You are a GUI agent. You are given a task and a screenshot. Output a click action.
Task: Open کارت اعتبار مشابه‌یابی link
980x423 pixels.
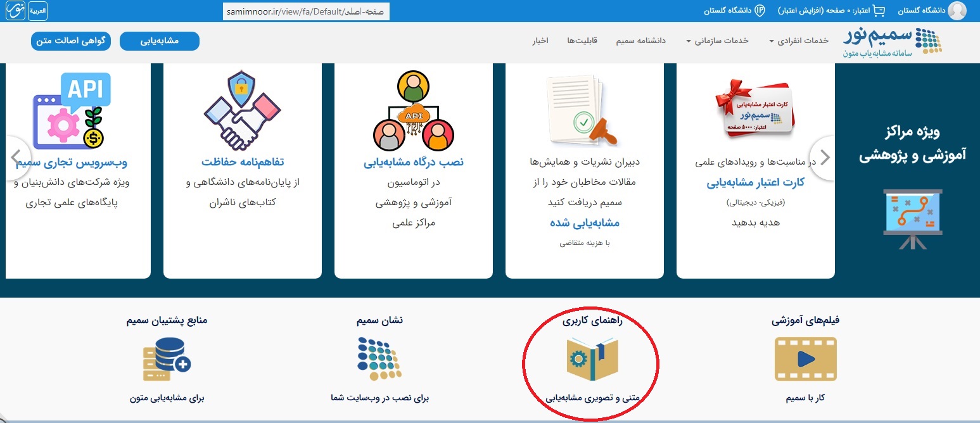756,183
